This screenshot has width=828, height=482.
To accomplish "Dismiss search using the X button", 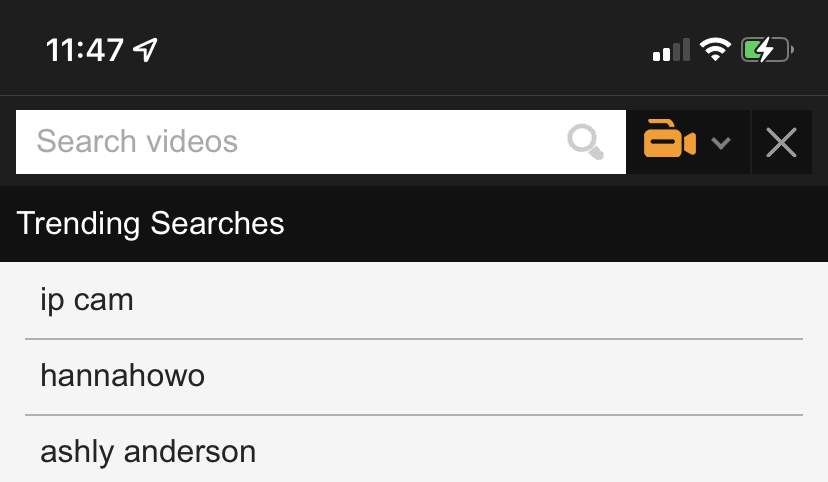I will pos(781,142).
